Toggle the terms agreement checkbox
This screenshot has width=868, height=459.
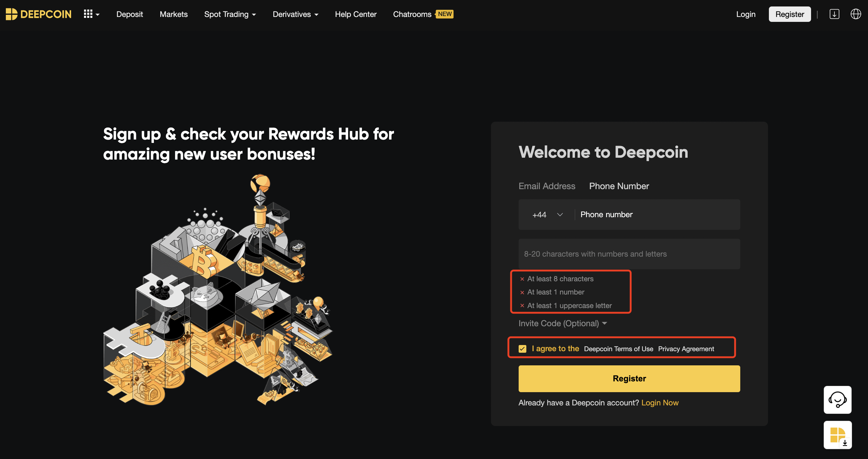[x=522, y=349]
